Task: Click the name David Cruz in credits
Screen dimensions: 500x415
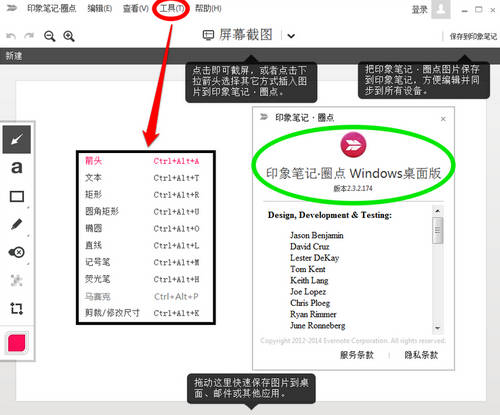Action: click(x=310, y=247)
